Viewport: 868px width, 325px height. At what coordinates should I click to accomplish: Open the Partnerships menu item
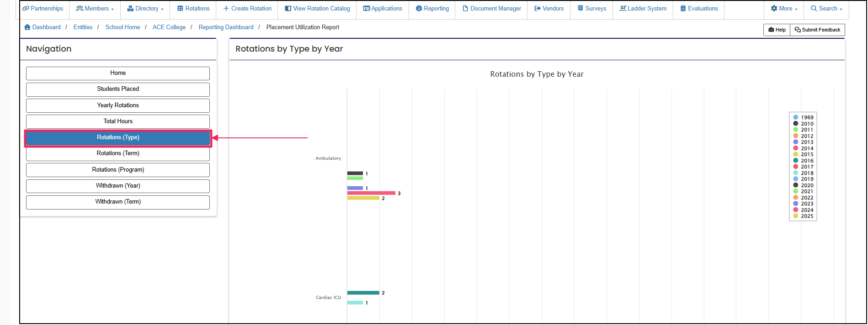[x=43, y=9]
